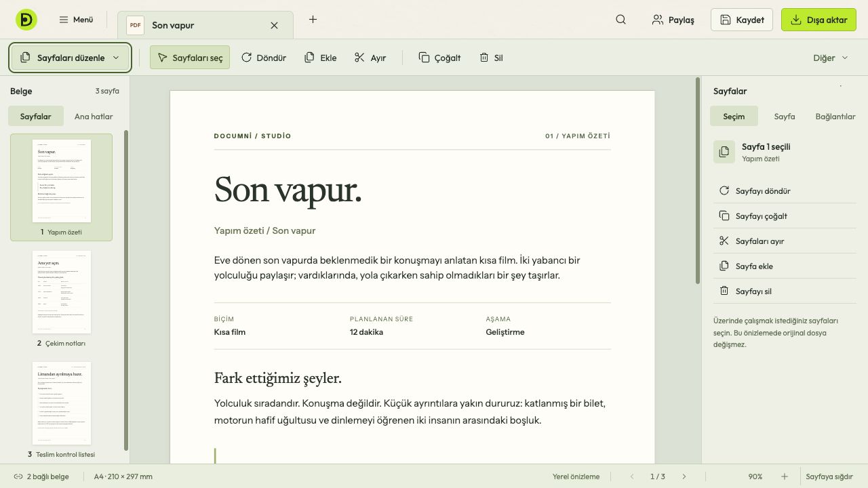The width and height of the screenshot is (868, 488).
Task: Click the Çoğalt duplicate tool
Action: (439, 58)
